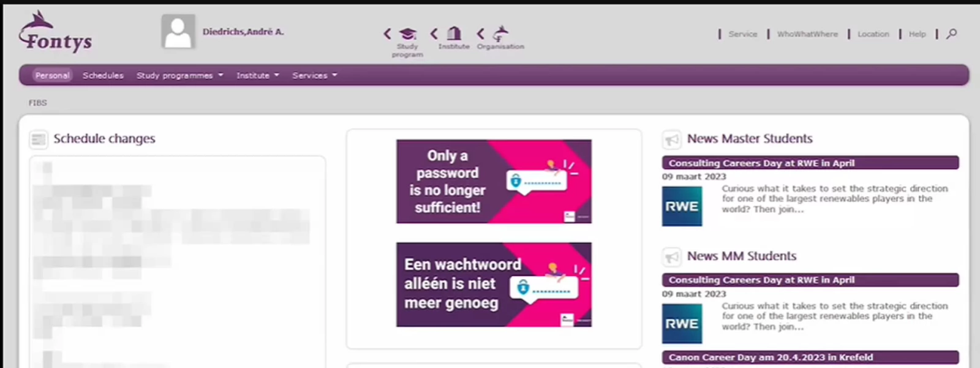Click the Schedule changes panel icon
The height and width of the screenshot is (368, 980).
coord(39,140)
